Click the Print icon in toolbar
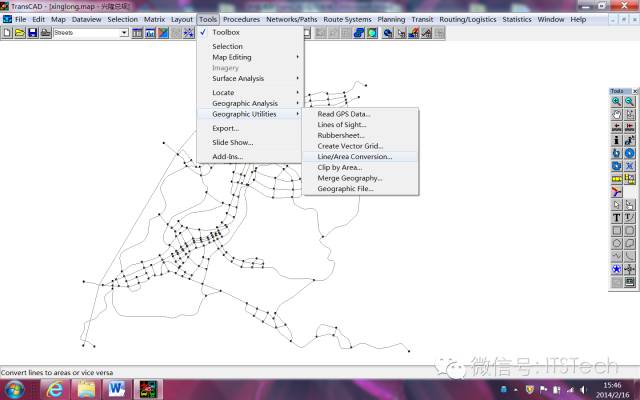Screen dimensions: 640x400 click(46, 33)
